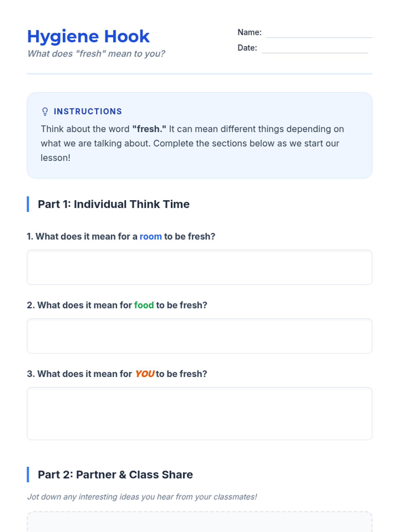Click the answer box under question 3

[x=199, y=413]
